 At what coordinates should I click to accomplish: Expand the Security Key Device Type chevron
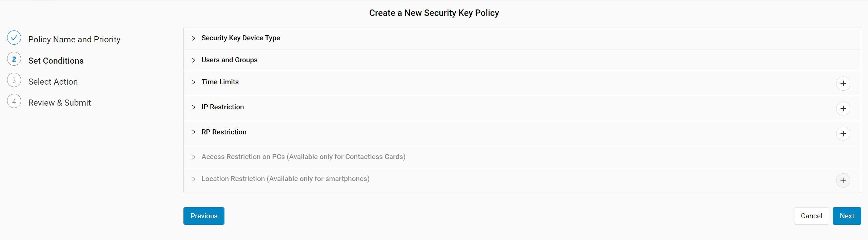click(x=194, y=38)
